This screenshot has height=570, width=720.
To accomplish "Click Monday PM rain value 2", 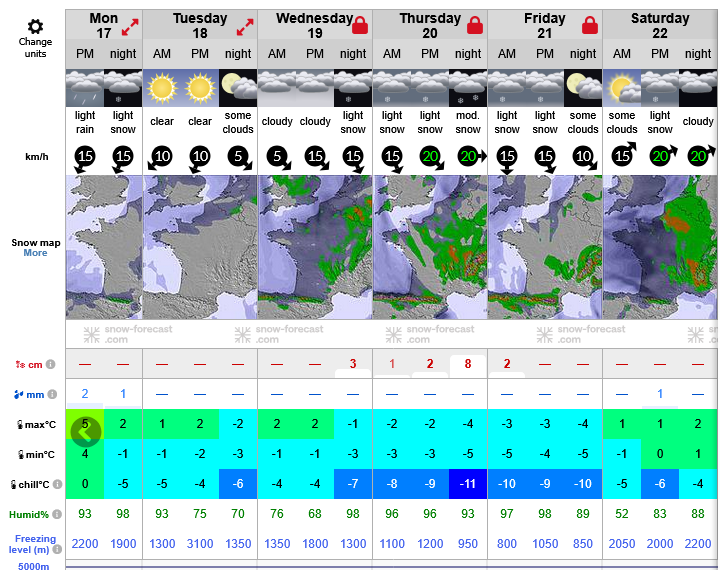I will coord(85,394).
